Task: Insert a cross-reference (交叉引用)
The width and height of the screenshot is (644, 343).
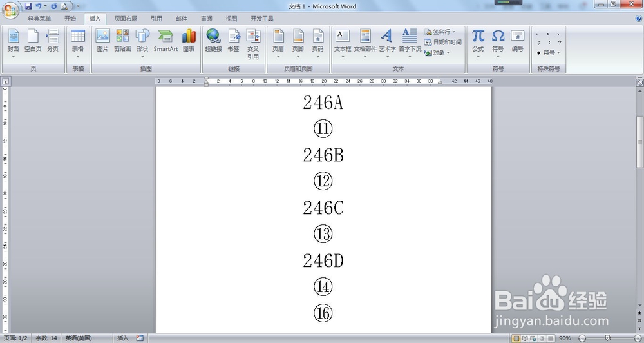Action: tap(253, 44)
